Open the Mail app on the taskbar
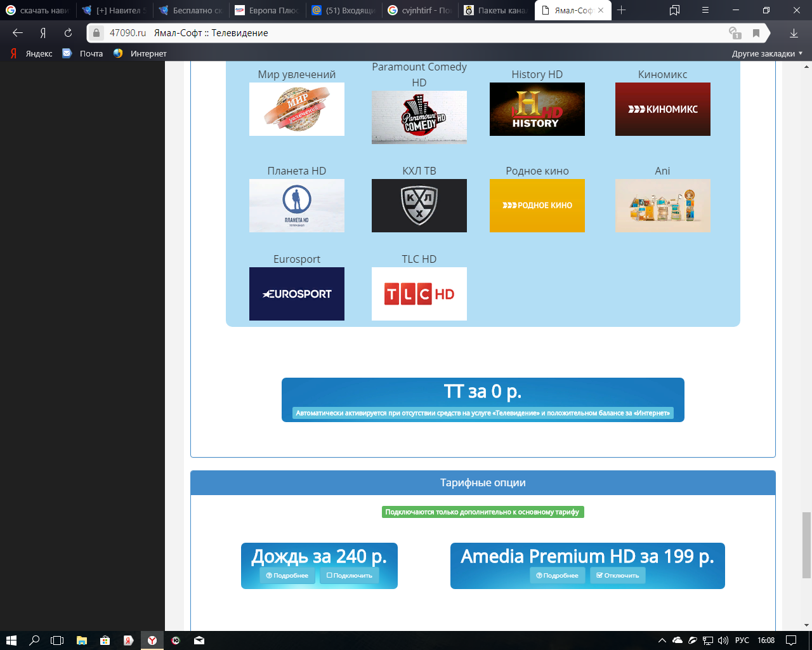812x650 pixels. tap(199, 640)
